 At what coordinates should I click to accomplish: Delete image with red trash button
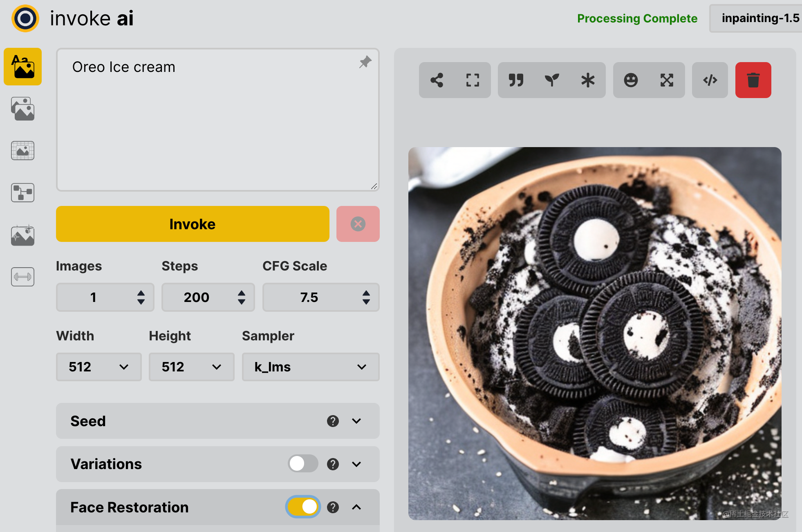(x=753, y=80)
